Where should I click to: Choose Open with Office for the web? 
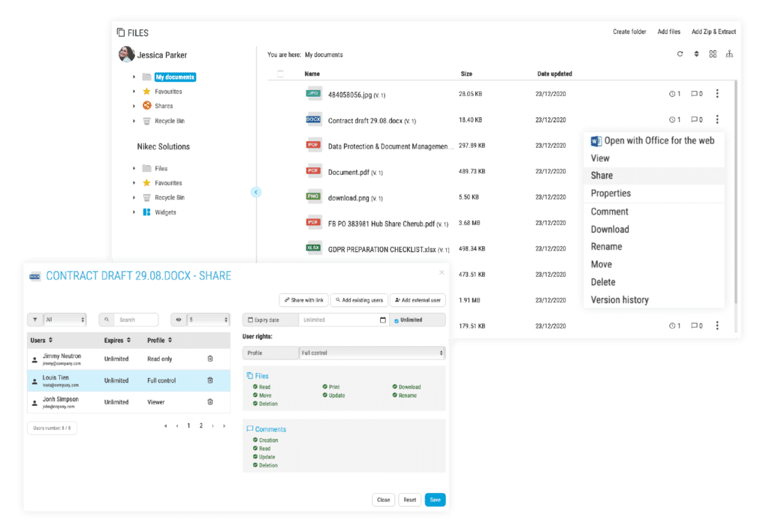(653, 140)
